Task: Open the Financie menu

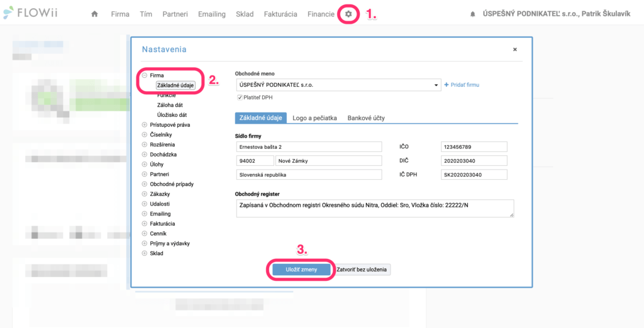Action: pyautogui.click(x=321, y=14)
